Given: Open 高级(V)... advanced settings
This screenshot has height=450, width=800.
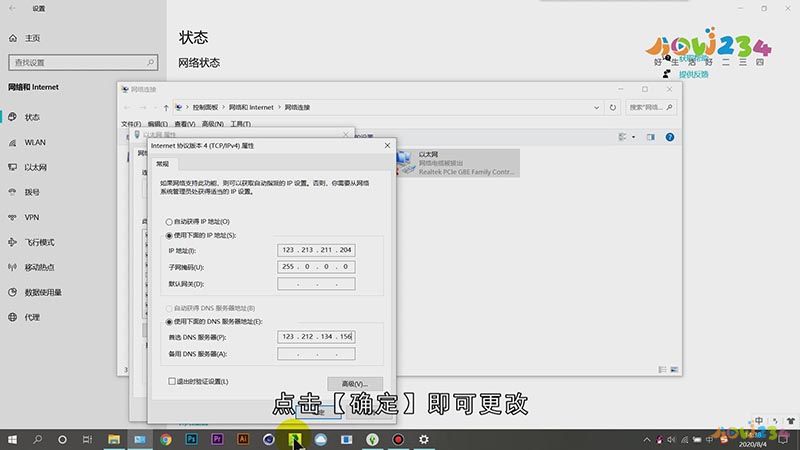Looking at the screenshot, I should click(x=355, y=384).
